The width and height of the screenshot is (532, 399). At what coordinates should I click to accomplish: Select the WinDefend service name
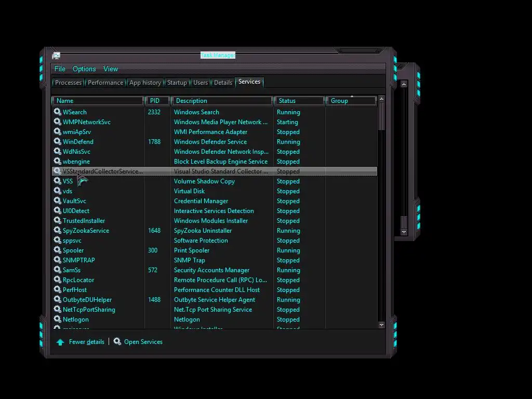pos(78,141)
